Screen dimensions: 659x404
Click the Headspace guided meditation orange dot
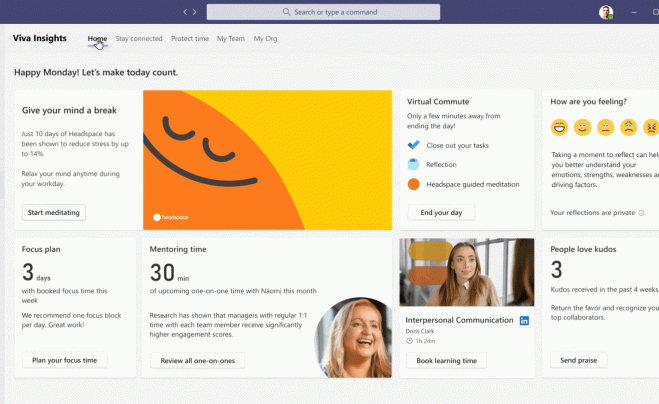(414, 184)
